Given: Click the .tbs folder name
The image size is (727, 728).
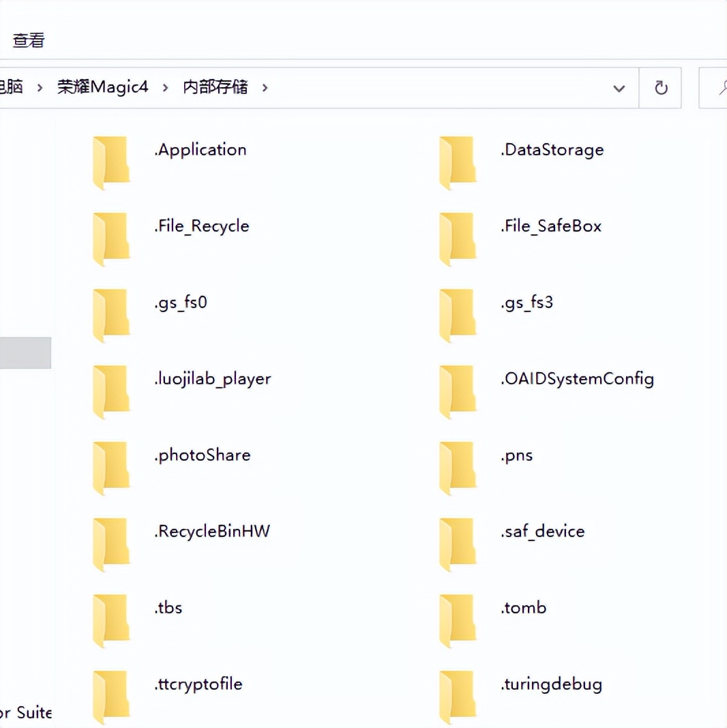Looking at the screenshot, I should (168, 608).
